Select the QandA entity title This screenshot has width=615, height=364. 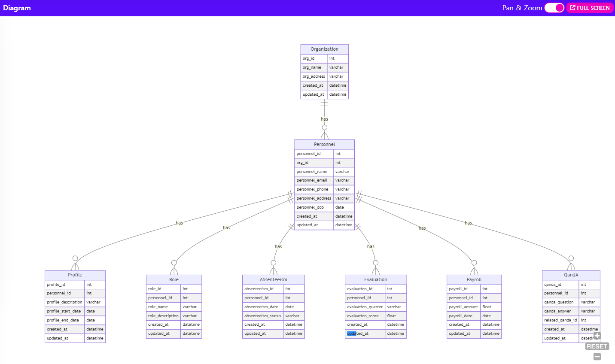click(x=571, y=275)
